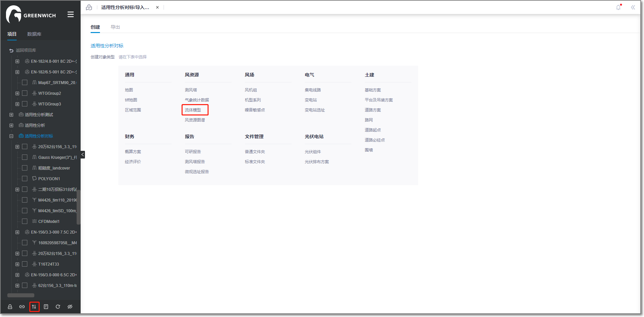
Task: Check the POLYGON1 checkbox
Action: tap(25, 179)
